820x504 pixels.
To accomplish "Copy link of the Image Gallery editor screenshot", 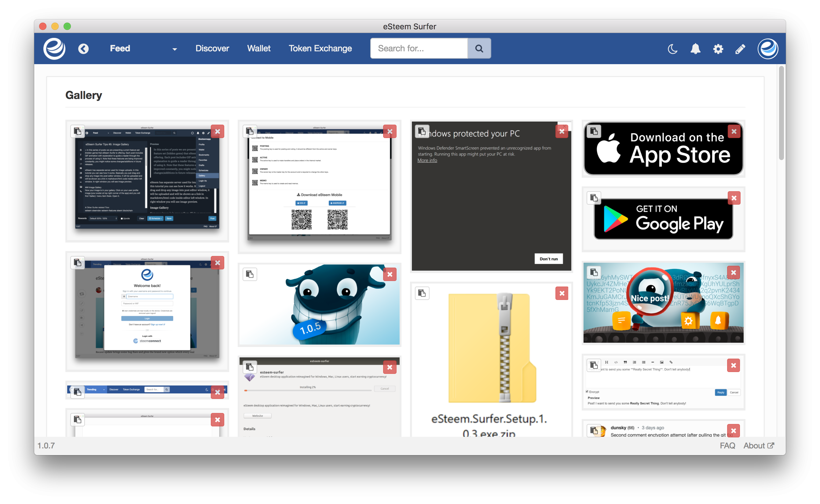I will [x=78, y=131].
